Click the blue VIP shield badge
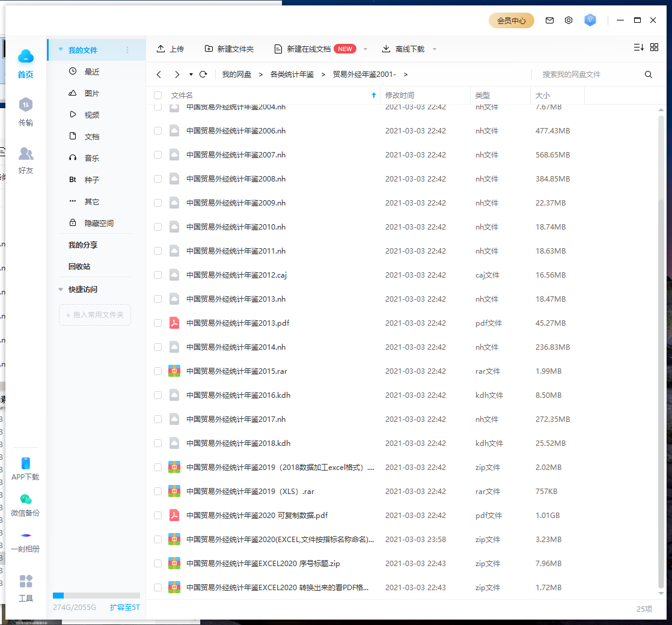This screenshot has height=625, width=672. pos(590,20)
